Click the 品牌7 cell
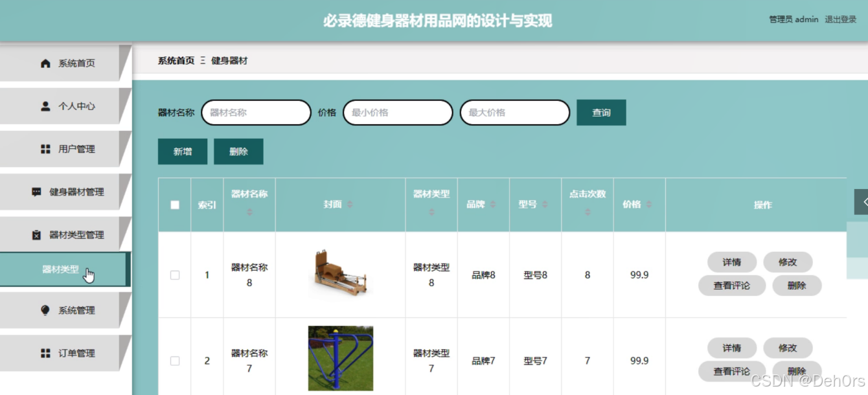The image size is (868, 395). [483, 361]
